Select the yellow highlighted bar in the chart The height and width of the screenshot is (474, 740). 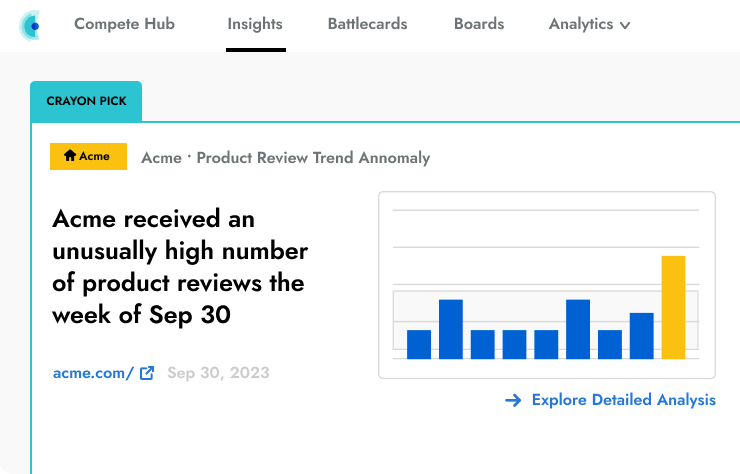click(x=673, y=307)
